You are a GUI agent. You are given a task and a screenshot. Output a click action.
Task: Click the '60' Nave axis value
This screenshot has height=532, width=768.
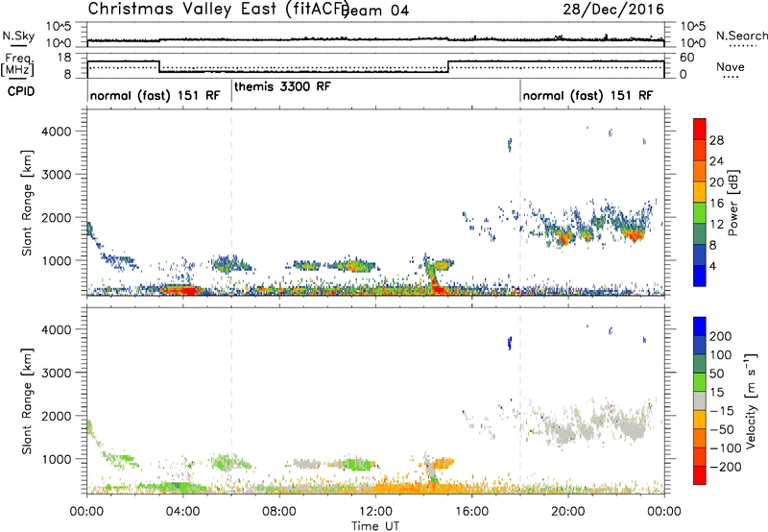pos(687,58)
